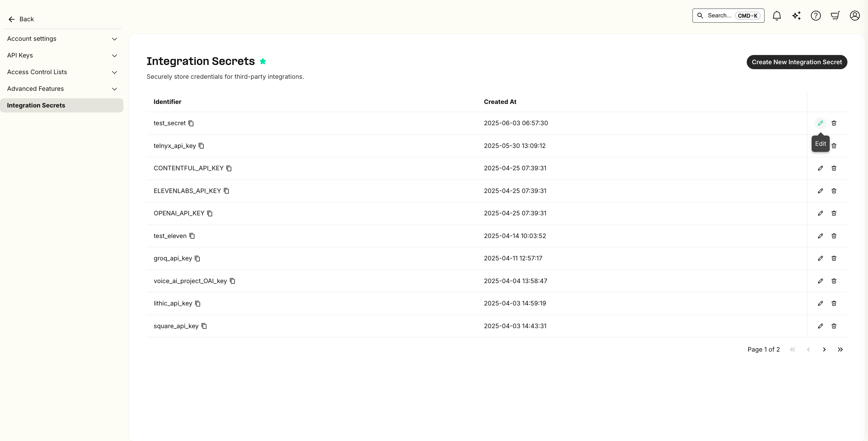Click the AI sparkles icon in top bar
Viewport: 868px width, 441px height.
[796, 16]
